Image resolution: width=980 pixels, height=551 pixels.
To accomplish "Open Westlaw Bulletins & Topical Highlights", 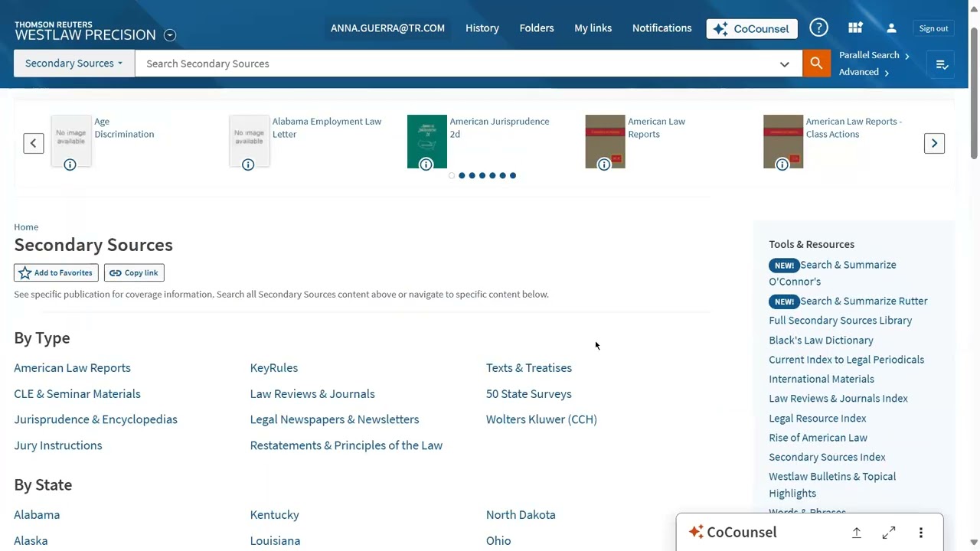I will tap(832, 485).
